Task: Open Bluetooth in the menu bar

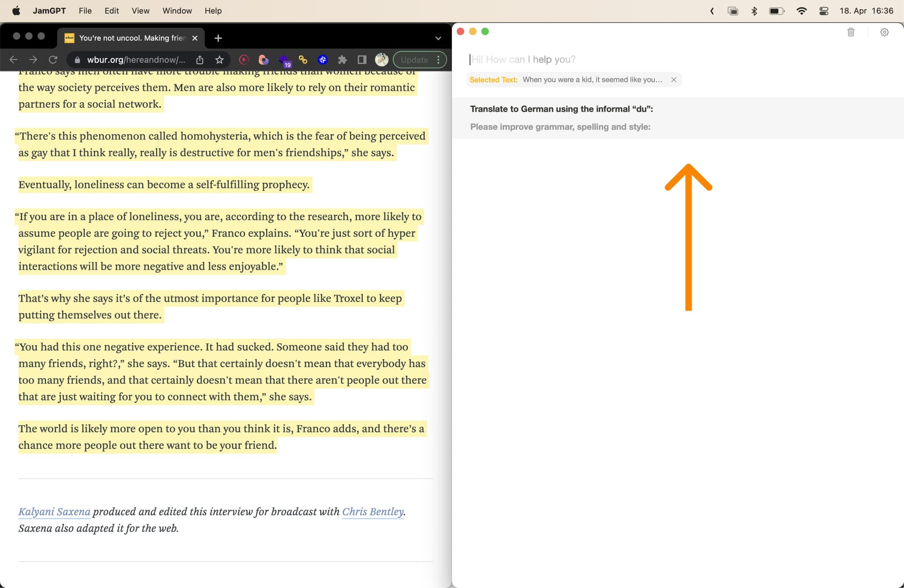Action: point(754,11)
